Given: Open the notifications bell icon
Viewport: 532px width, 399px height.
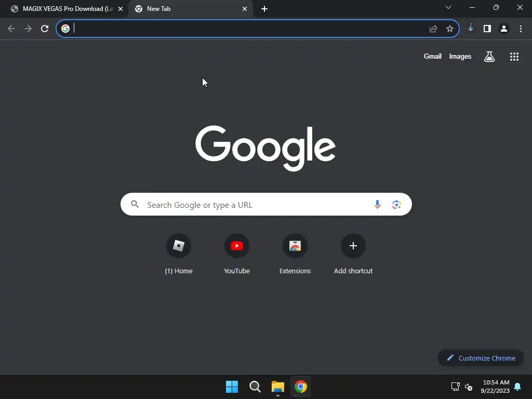Looking at the screenshot, I should tap(518, 387).
